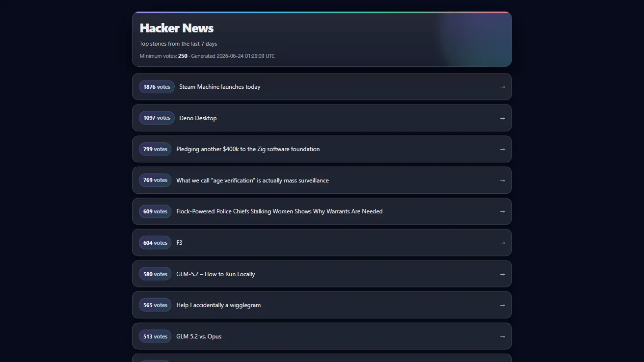Open 'Help I accidentally a wigglegram'
644x362 pixels.
(x=218, y=305)
